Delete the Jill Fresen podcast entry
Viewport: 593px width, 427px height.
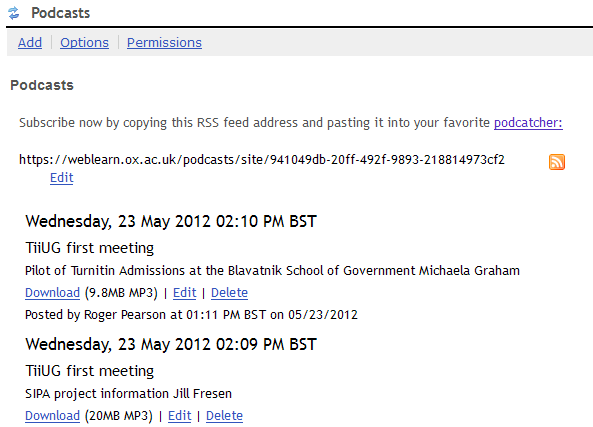224,415
